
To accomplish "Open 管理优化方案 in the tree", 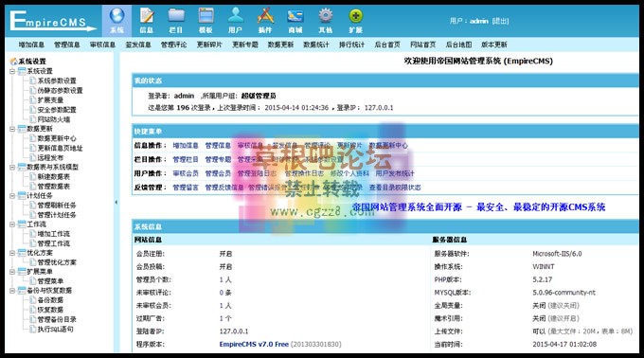I will coord(57,262).
